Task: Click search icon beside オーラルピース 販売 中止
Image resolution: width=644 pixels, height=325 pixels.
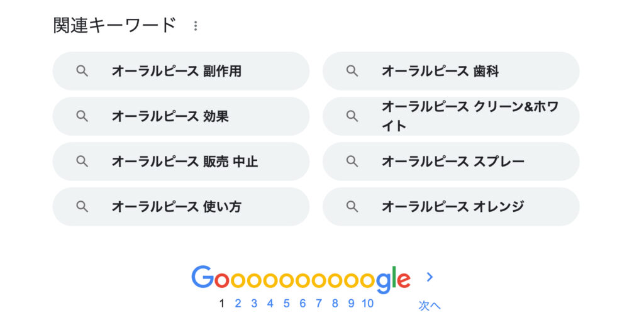Action: [82, 162]
